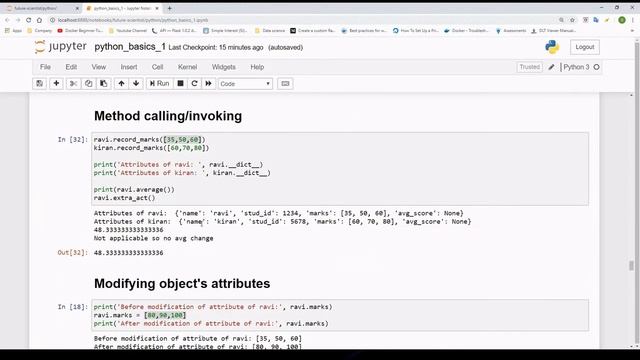Open the Company bookmarks folder
The width and height of the screenshot is (640, 360).
click(40, 31)
